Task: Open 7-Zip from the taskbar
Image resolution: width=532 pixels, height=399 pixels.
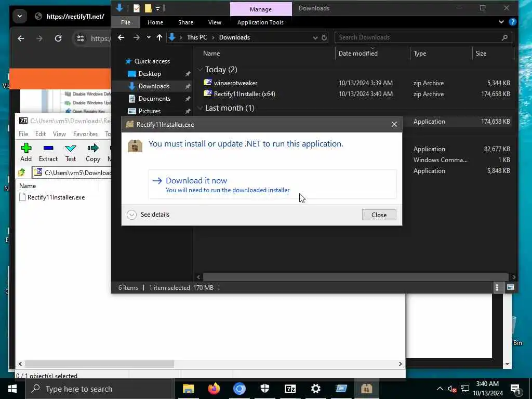Action: click(x=290, y=389)
